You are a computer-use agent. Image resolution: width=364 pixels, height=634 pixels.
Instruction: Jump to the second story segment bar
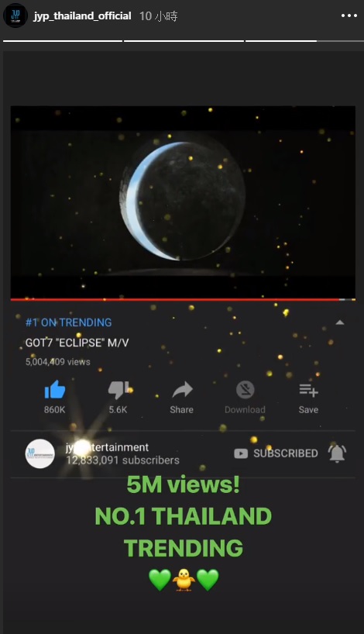[x=184, y=41]
